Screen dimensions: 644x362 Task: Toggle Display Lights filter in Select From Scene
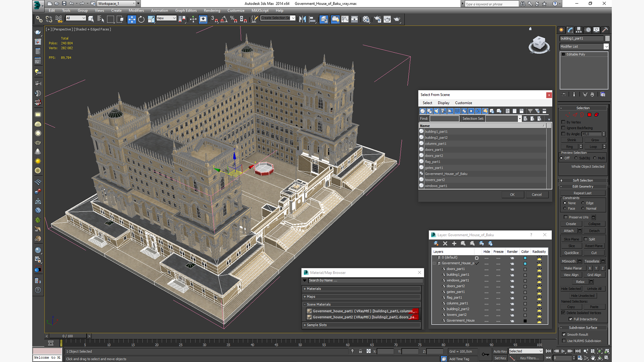[x=436, y=111]
